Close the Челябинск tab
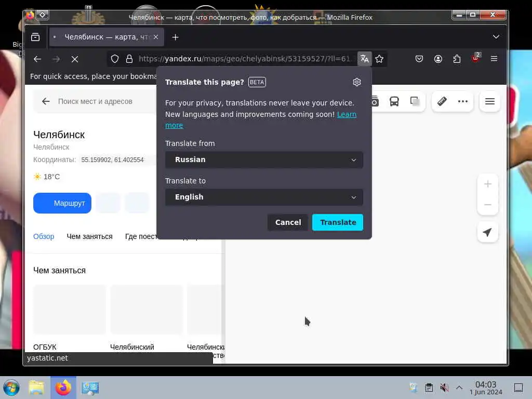Screen dimensions: 532x399 pyautogui.click(x=156, y=37)
